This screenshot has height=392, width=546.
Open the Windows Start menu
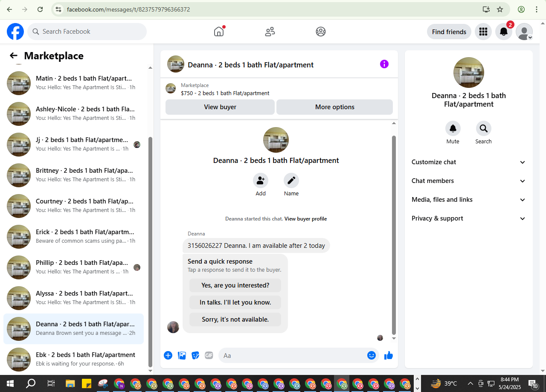coord(10,383)
